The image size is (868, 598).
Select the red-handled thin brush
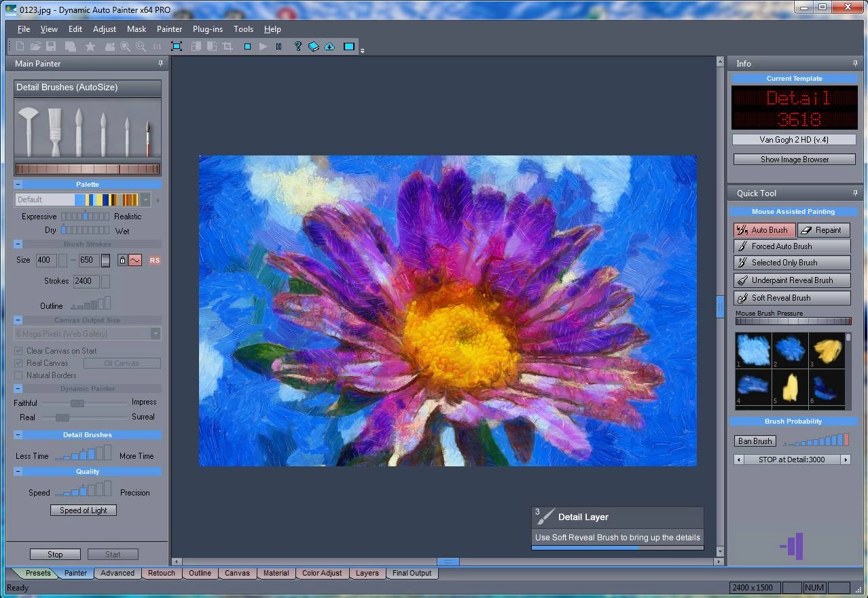tap(147, 138)
